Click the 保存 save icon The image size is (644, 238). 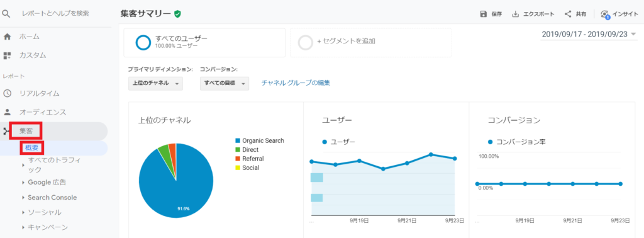pyautogui.click(x=484, y=14)
